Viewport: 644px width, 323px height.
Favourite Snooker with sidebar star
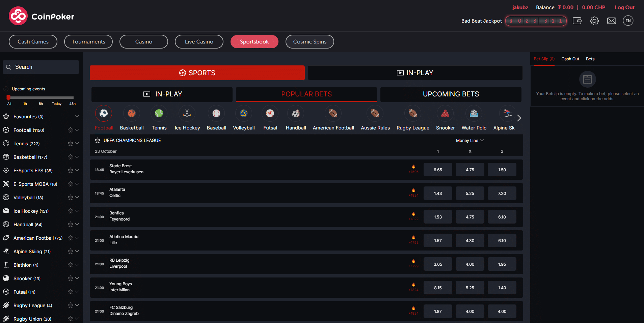70,278
